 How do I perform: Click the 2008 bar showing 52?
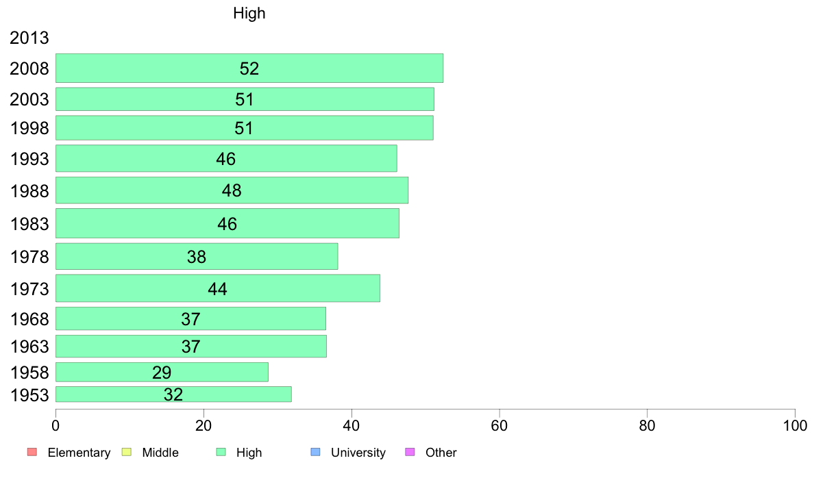pos(249,68)
